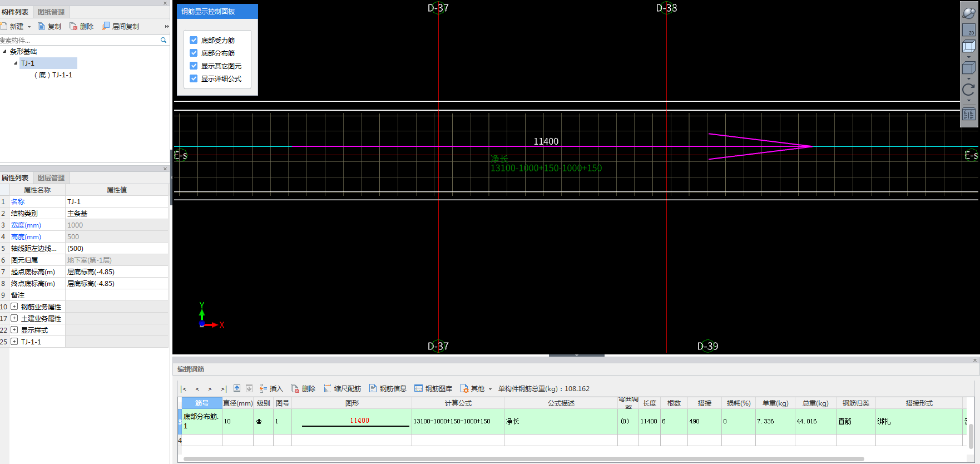Click the rotate view icon
980x464 pixels.
coord(969,90)
